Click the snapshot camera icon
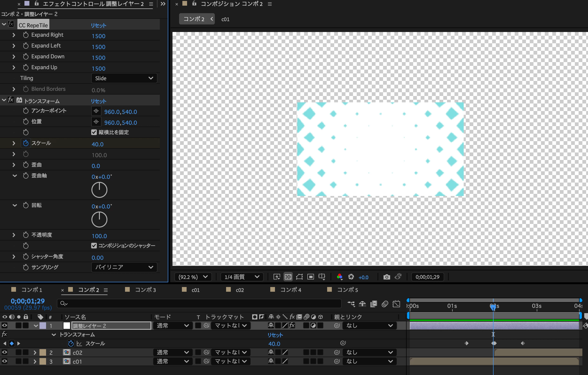This screenshot has width=588, height=375. coord(387,277)
